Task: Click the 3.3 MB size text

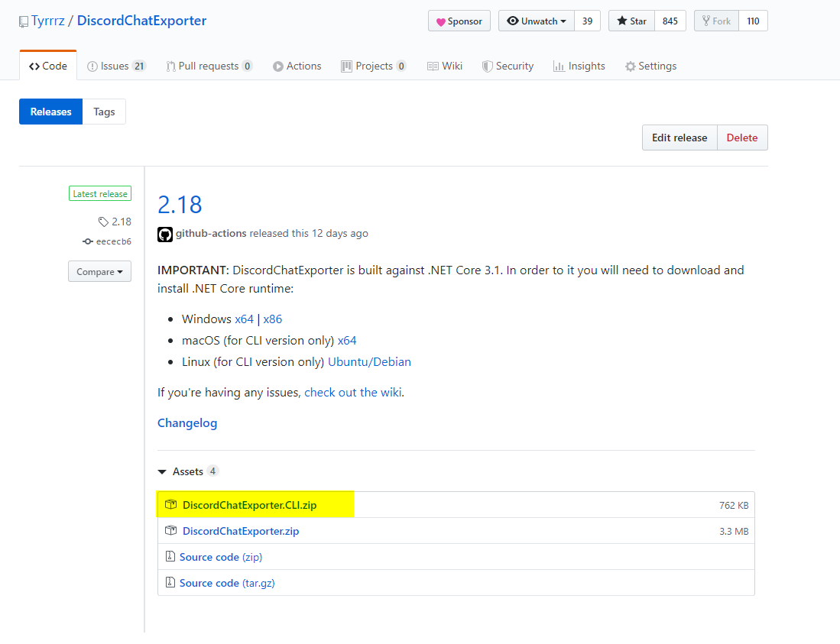Action: 734,532
